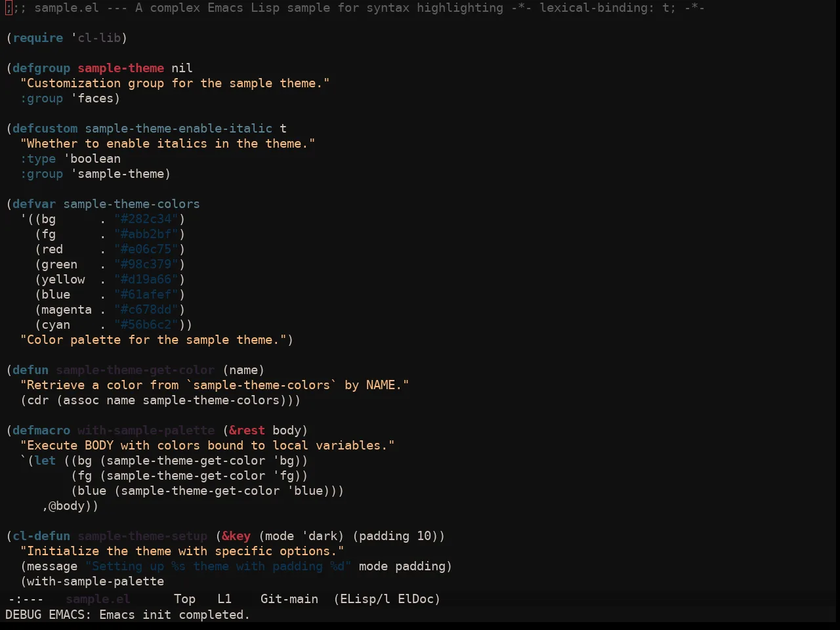
Task: Click the 'magenta' key in the color alist
Action: pos(67,310)
